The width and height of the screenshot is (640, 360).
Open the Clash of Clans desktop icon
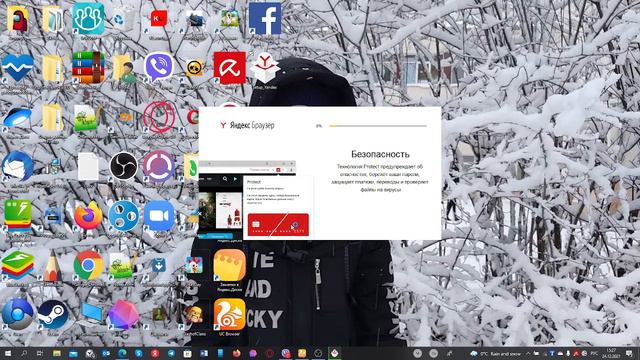(x=194, y=315)
